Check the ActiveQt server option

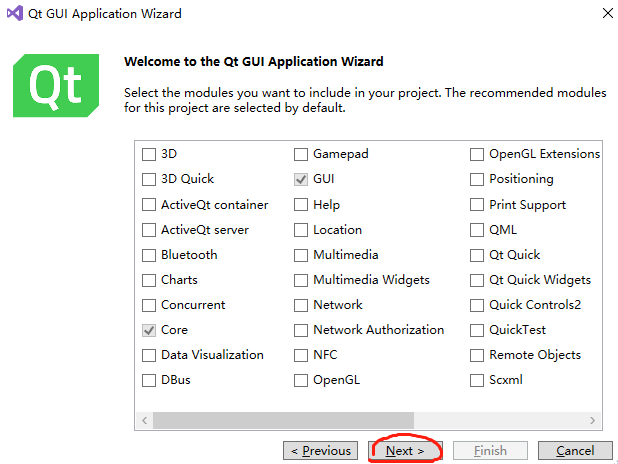coord(149,230)
